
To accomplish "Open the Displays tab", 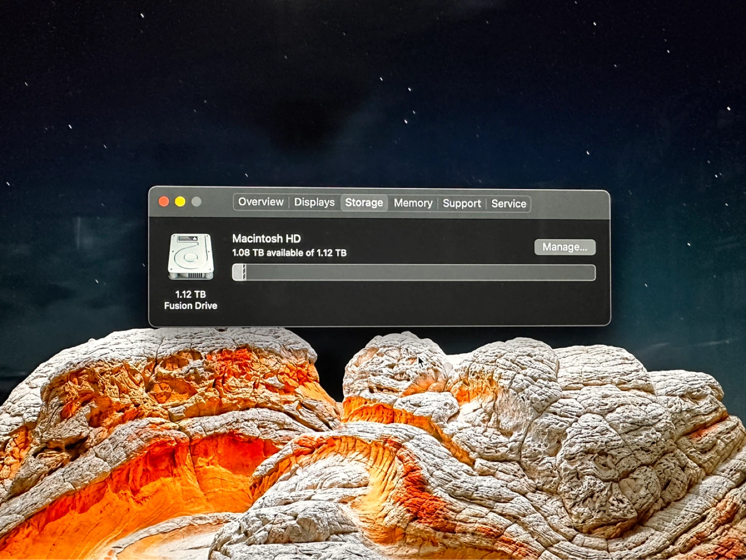I will pos(314,203).
